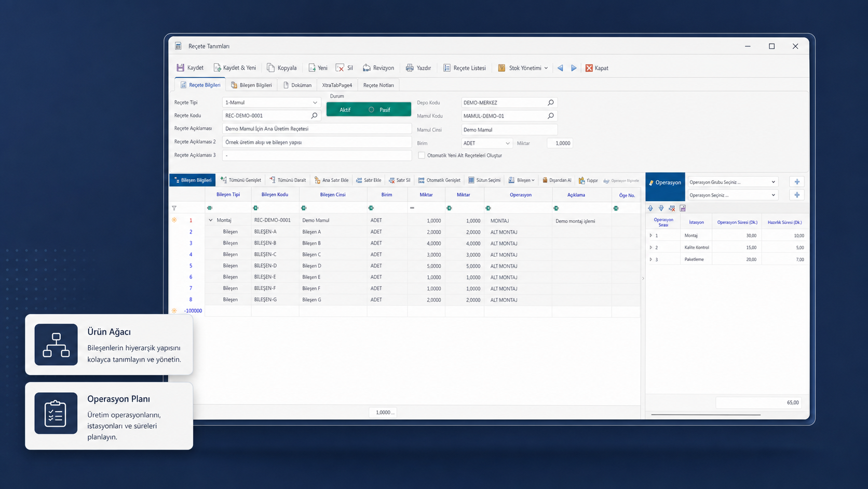Click the Satır Ekle button

click(x=369, y=180)
